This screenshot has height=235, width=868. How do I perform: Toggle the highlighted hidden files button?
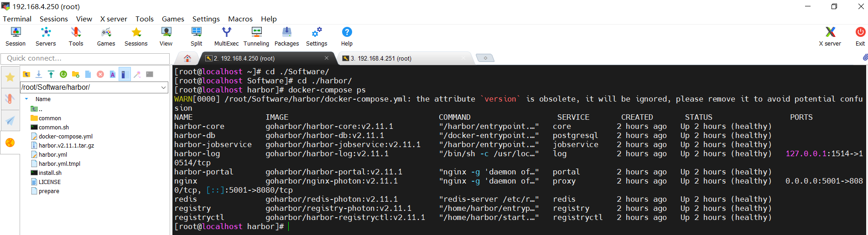[125, 74]
